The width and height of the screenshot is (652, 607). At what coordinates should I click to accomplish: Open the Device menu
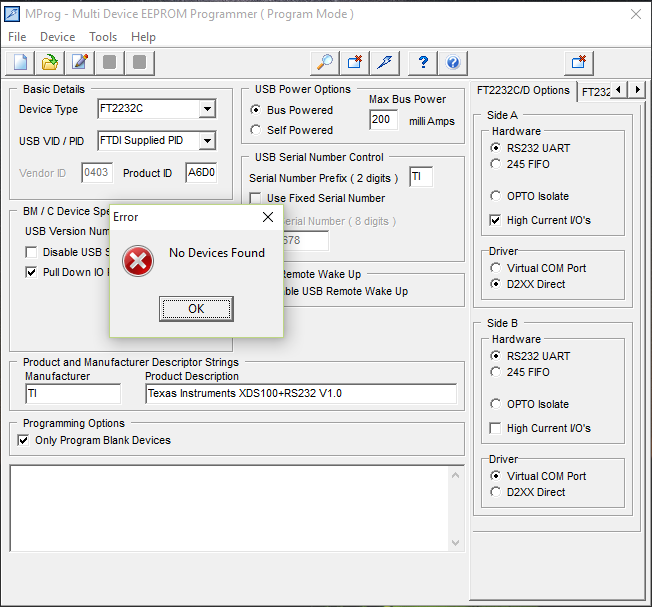[x=57, y=37]
